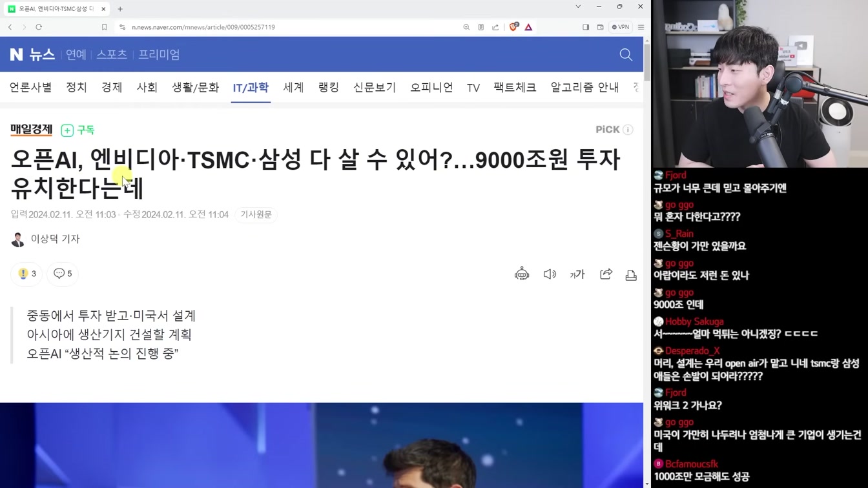Click the reaction emoji button with 3
The image size is (868, 488).
(x=26, y=274)
